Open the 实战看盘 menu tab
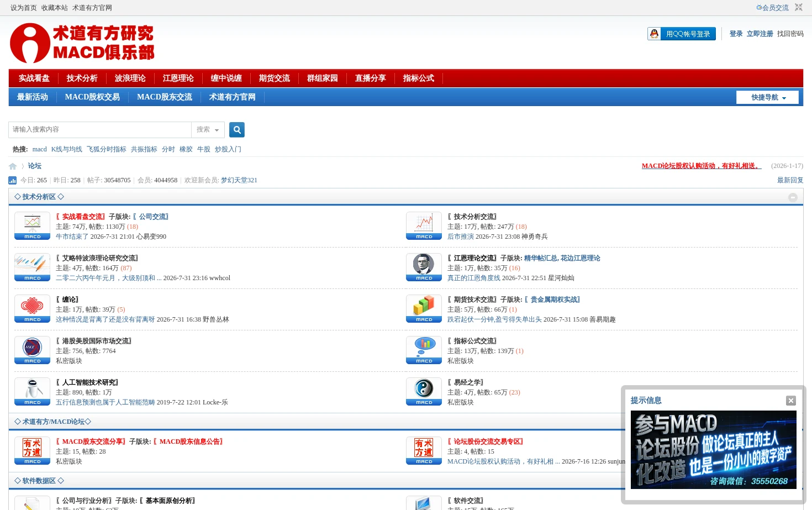 click(x=34, y=78)
